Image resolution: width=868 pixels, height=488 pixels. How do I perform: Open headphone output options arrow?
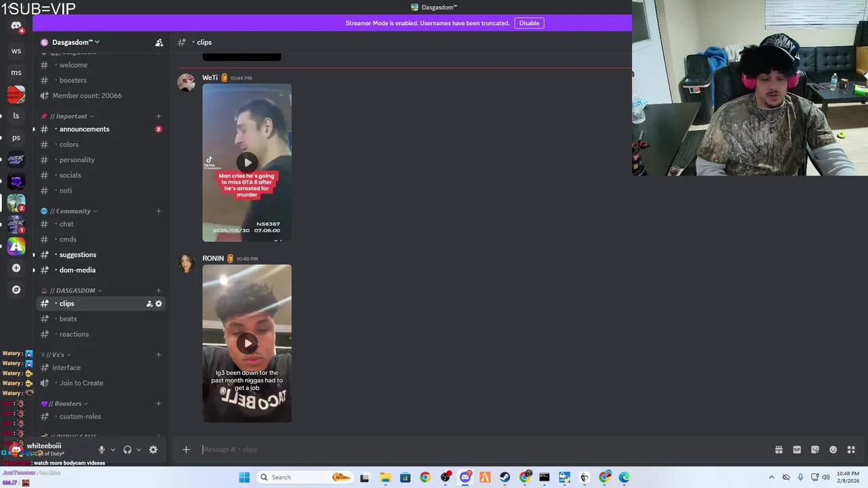coord(138,449)
